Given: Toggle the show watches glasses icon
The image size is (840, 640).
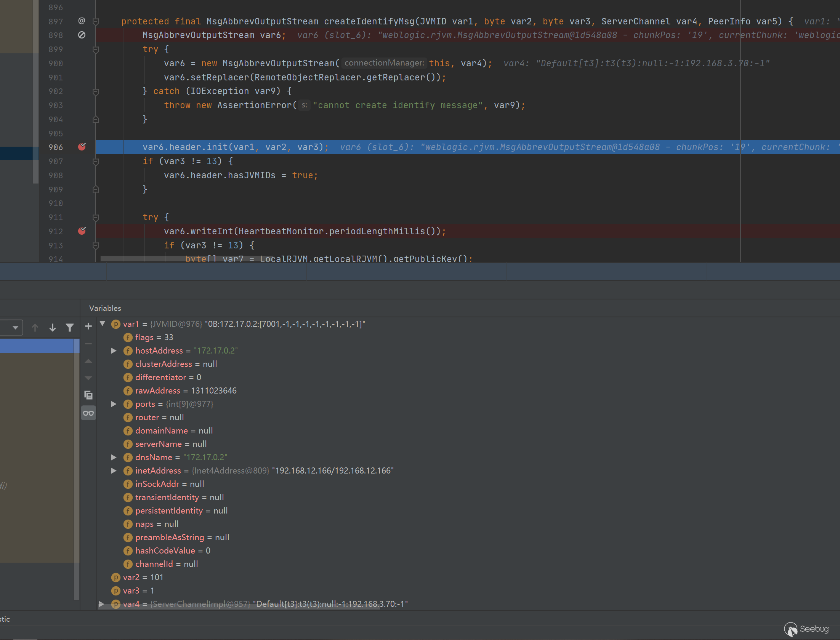Looking at the screenshot, I should pyautogui.click(x=88, y=413).
